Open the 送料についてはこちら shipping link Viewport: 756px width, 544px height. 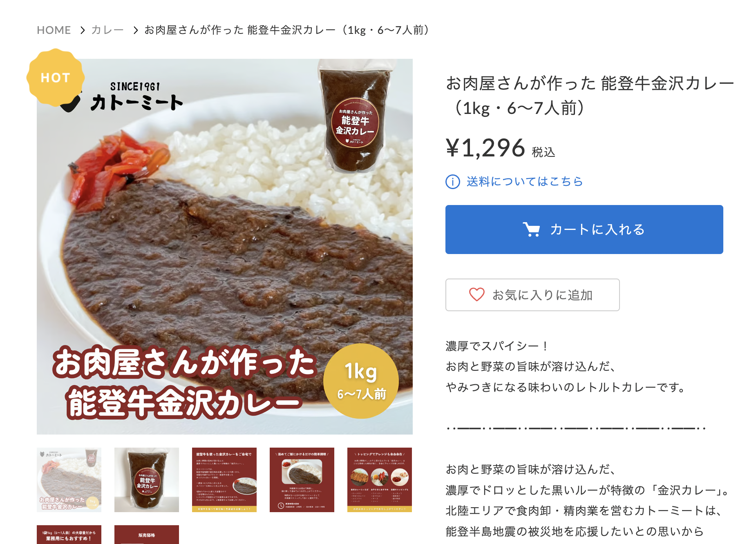[525, 181]
